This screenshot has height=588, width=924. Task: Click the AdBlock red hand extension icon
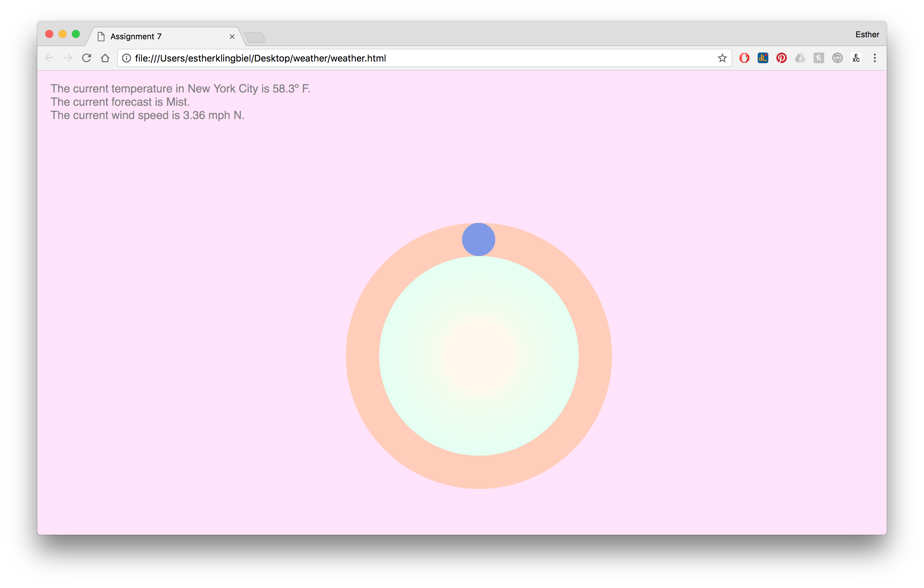[744, 58]
